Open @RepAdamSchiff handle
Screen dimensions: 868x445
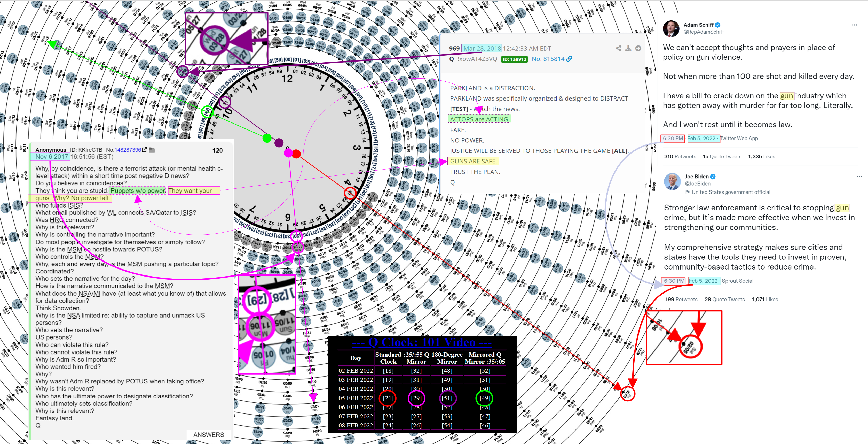pos(703,32)
